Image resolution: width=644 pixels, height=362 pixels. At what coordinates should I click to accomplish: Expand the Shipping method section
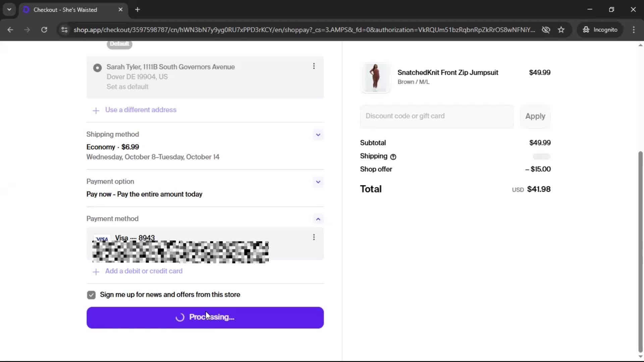(318, 135)
